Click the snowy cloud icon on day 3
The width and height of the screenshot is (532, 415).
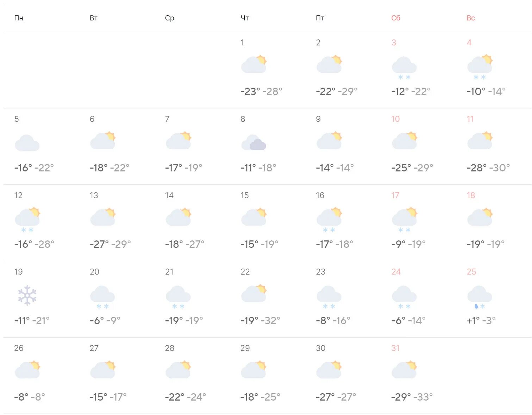(x=404, y=68)
